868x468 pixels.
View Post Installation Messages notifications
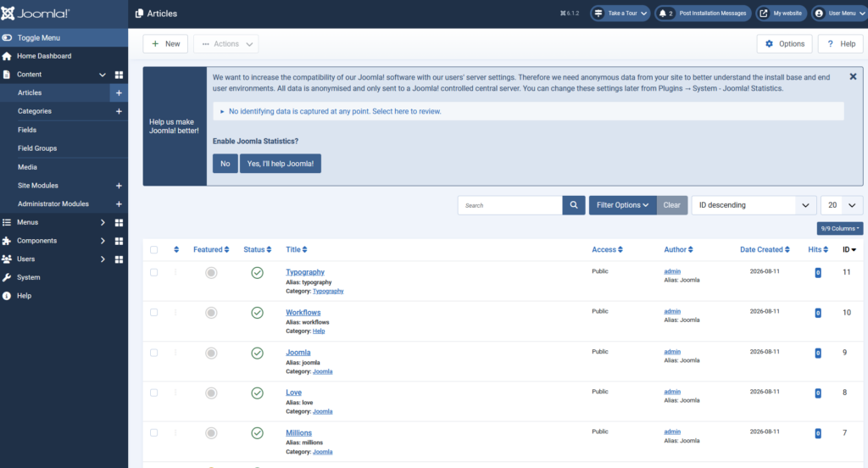703,14
